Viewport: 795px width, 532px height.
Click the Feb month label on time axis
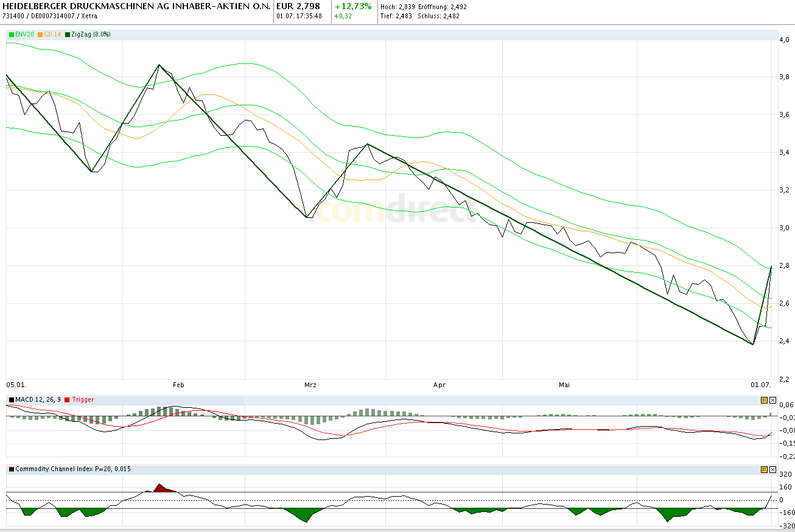click(178, 385)
